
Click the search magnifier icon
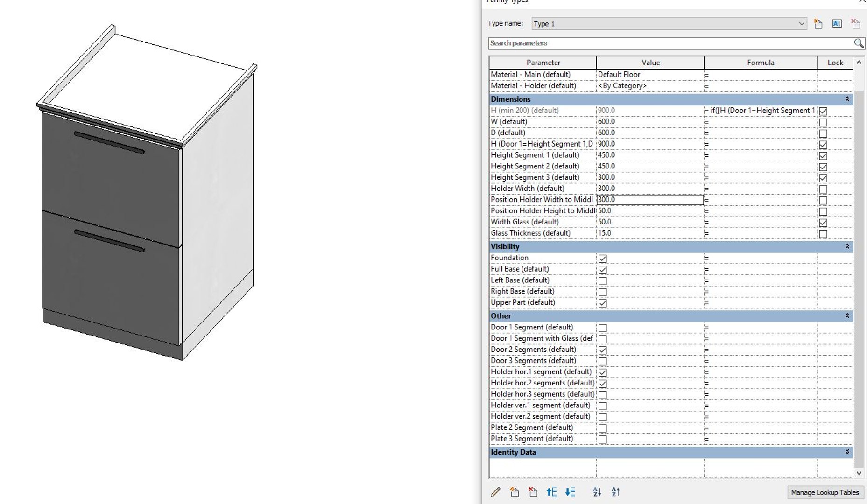tap(859, 43)
